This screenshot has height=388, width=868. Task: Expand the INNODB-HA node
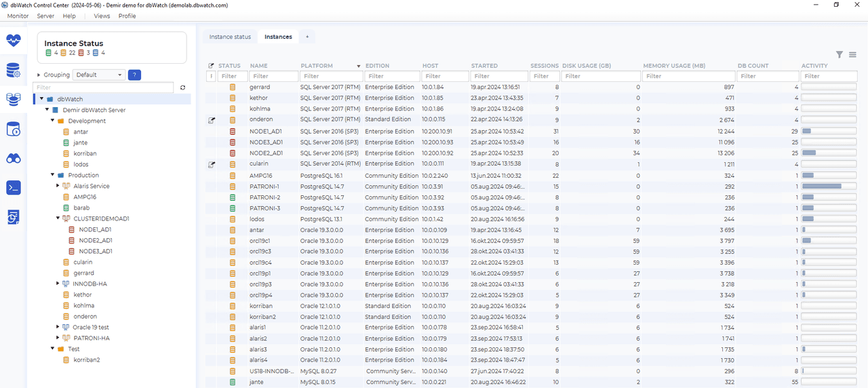point(58,284)
